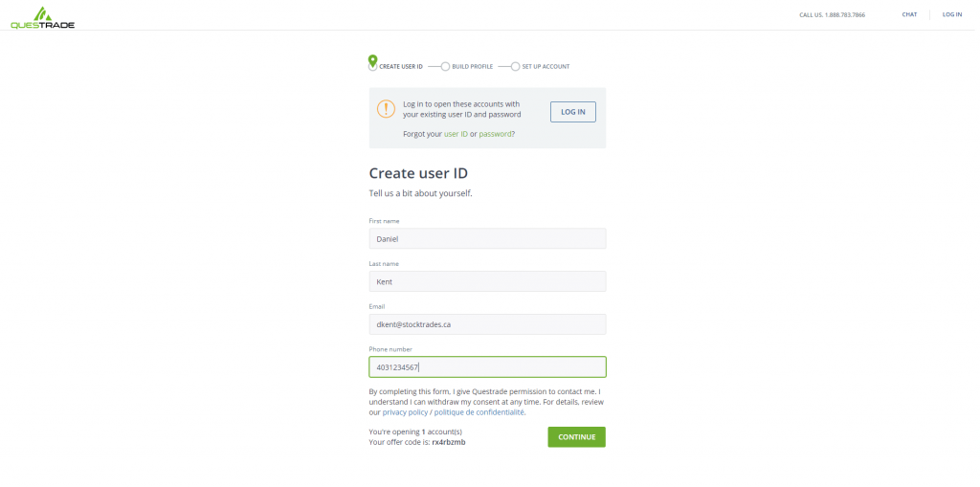The width and height of the screenshot is (980, 487).
Task: Select the Create User ID step label
Action: coord(401,67)
